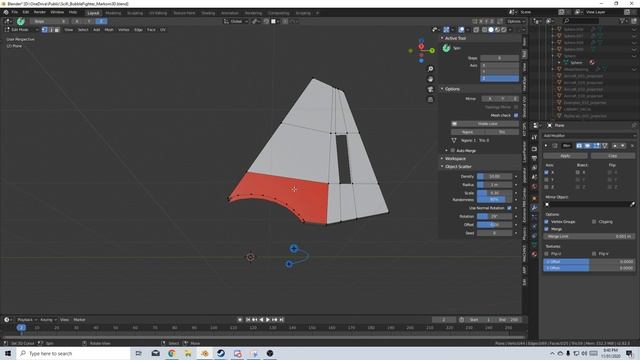Image resolution: width=640 pixels, height=360 pixels.
Task: Click the pan hand viewport gizmo
Action: pyautogui.click(x=430, y=79)
